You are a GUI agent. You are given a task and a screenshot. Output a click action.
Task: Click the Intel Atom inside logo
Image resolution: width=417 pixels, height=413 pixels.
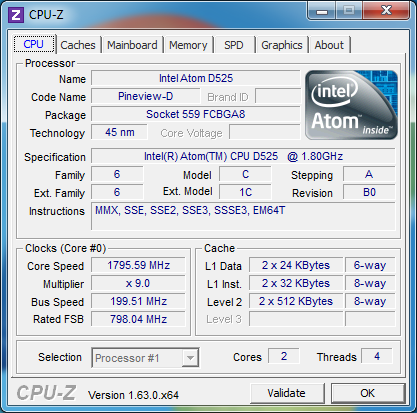[351, 105]
